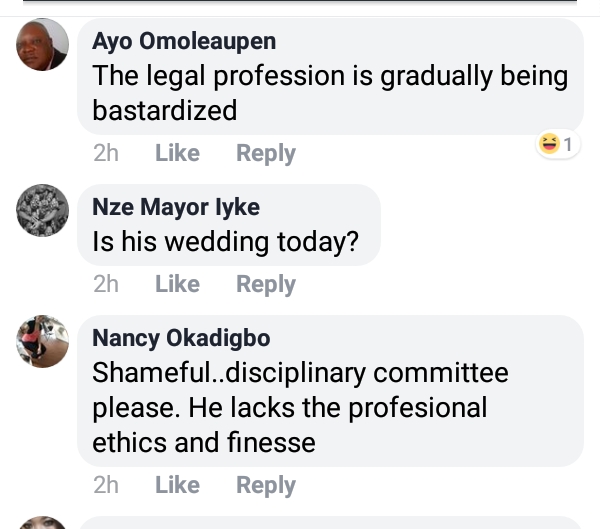Open the 2h timestamp under Ayo's comment
This screenshot has width=600, height=529.
click(105, 153)
